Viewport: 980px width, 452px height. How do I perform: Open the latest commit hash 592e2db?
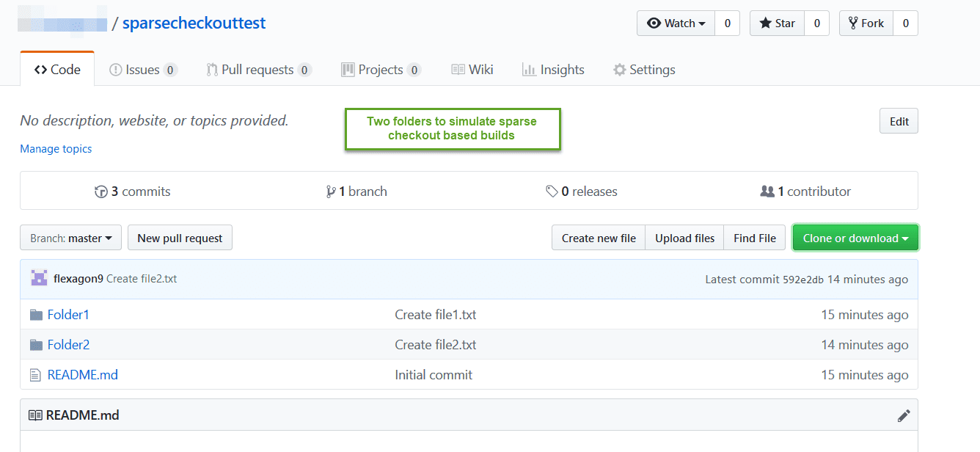point(803,280)
